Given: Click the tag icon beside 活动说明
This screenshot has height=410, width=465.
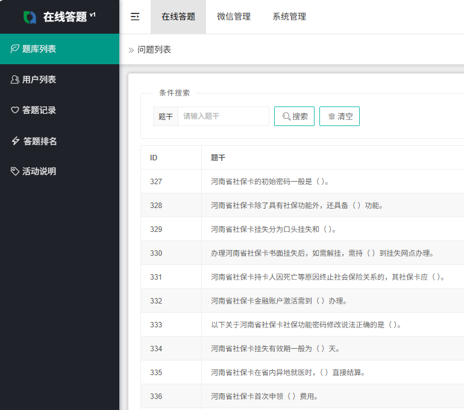Looking at the screenshot, I should [x=15, y=171].
